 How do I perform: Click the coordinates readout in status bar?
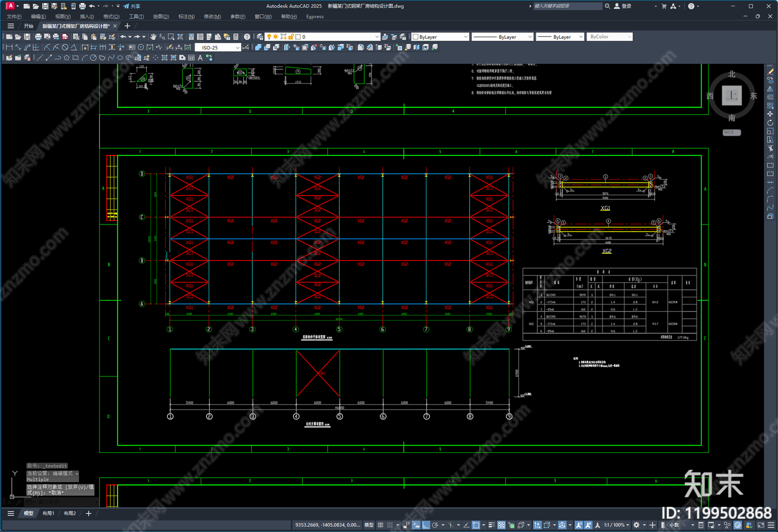tap(327, 525)
